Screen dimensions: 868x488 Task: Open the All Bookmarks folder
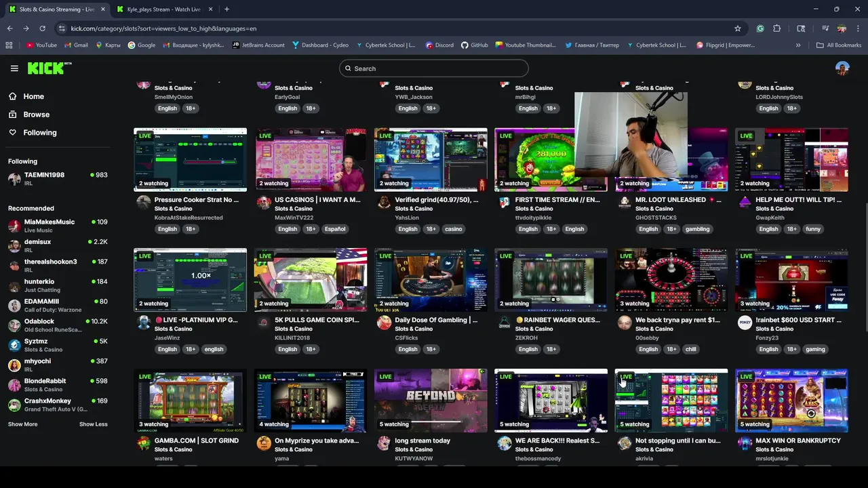pos(839,45)
